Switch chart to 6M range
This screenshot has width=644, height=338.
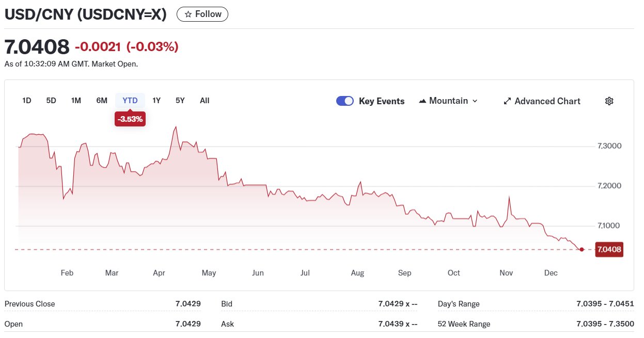point(102,101)
